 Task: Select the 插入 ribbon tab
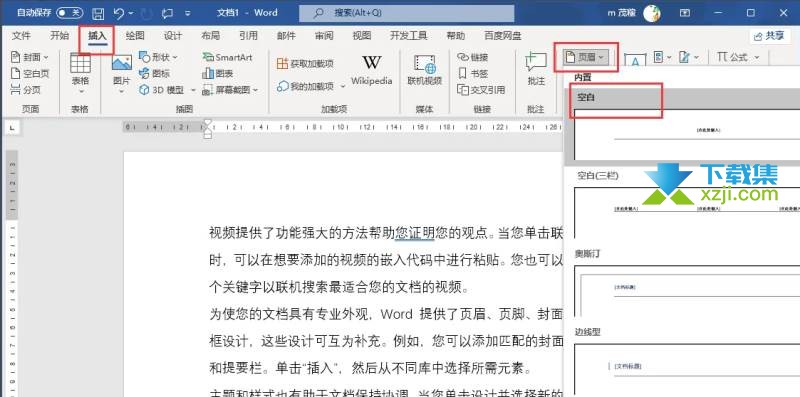click(x=97, y=36)
